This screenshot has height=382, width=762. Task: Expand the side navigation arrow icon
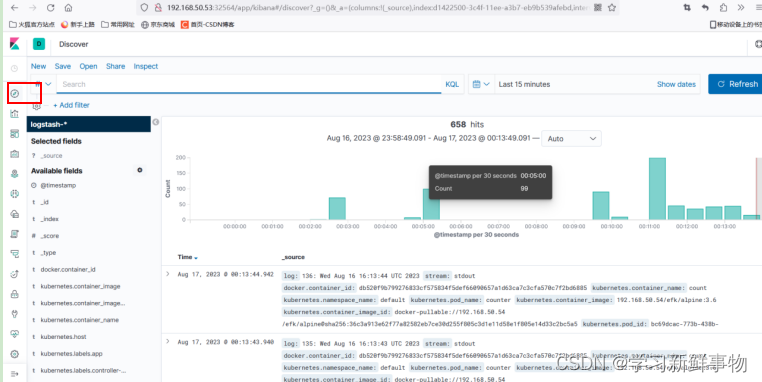15,374
